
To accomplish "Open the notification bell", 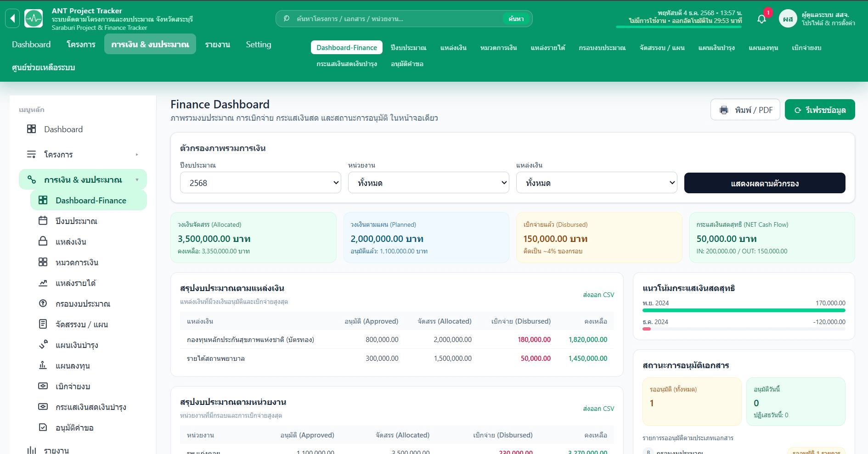I will click(761, 18).
